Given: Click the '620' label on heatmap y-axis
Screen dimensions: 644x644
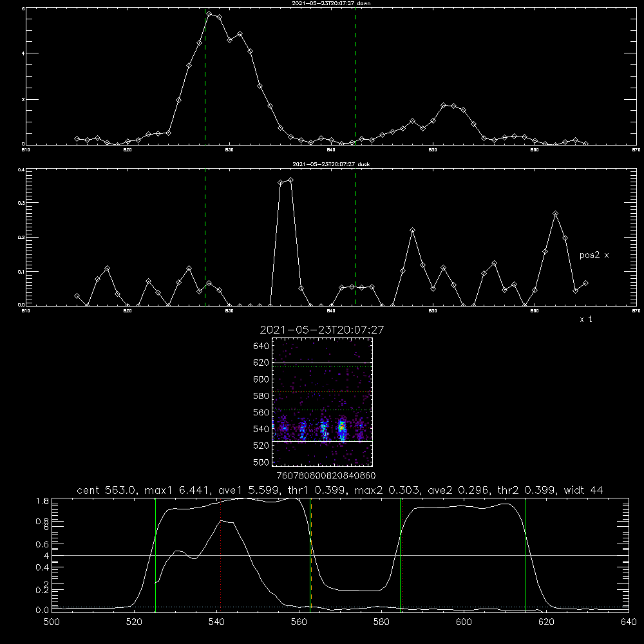Looking at the screenshot, I should [261, 363].
